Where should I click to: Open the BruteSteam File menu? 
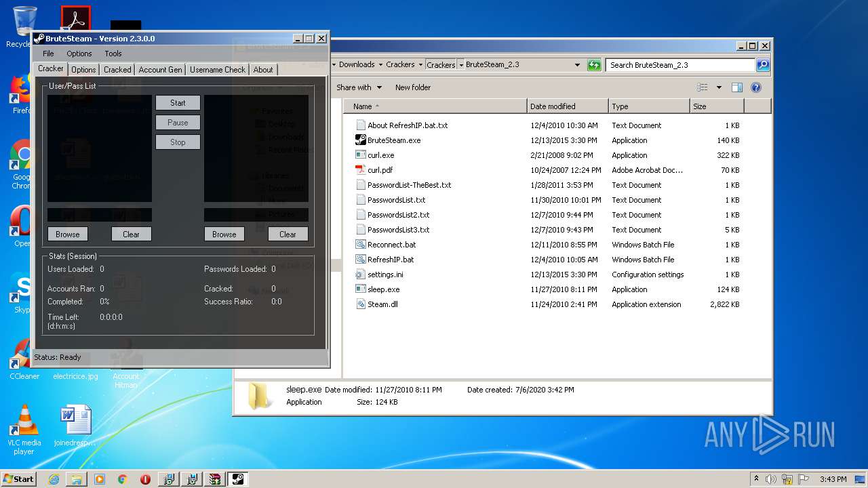point(48,54)
